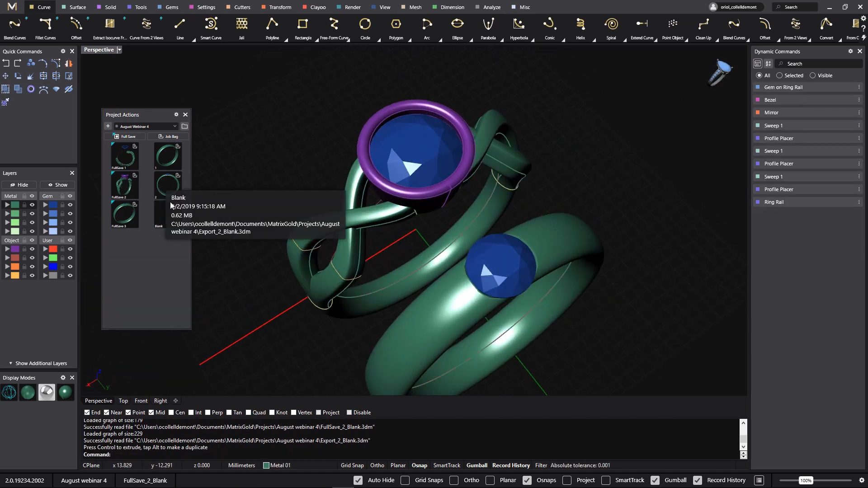868x488 pixels.
Task: Select the Ellipse tool
Action: point(457,24)
